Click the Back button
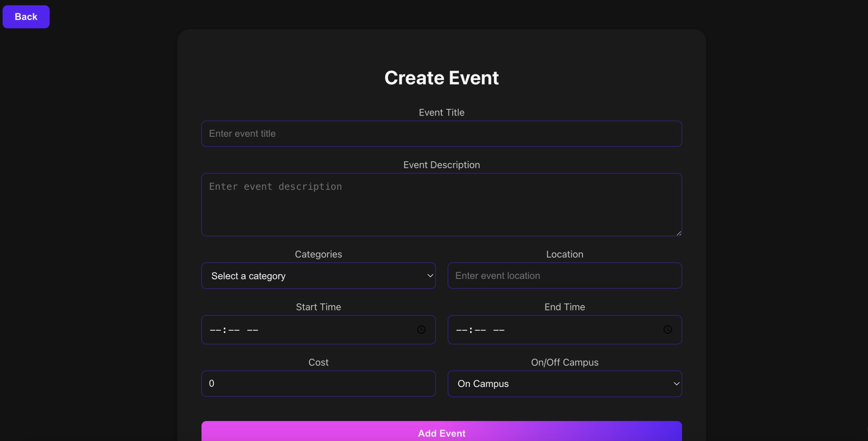The height and width of the screenshot is (441, 868). click(26, 17)
